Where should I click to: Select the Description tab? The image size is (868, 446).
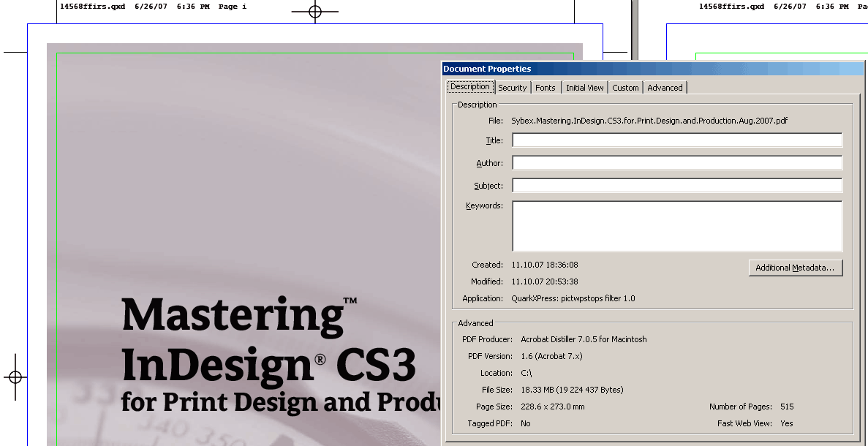pyautogui.click(x=470, y=86)
